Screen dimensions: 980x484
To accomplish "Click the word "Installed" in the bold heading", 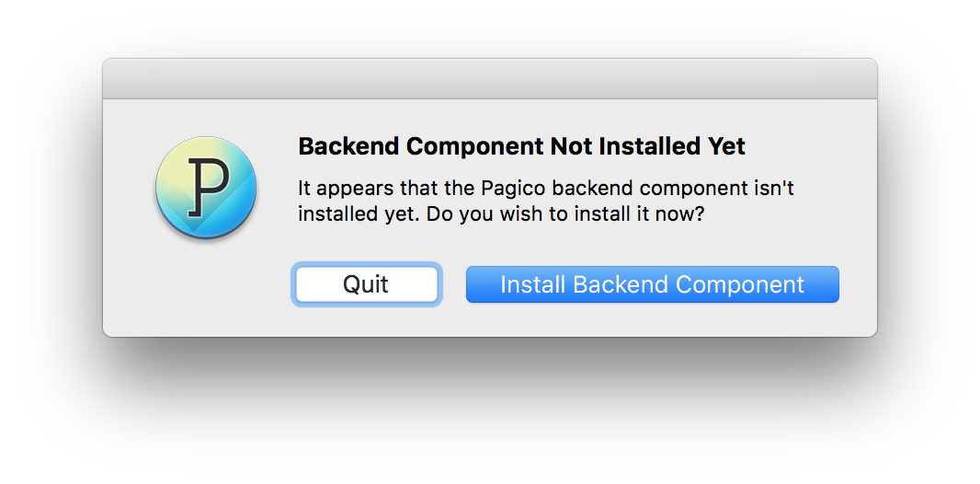I will pyautogui.click(x=648, y=146).
